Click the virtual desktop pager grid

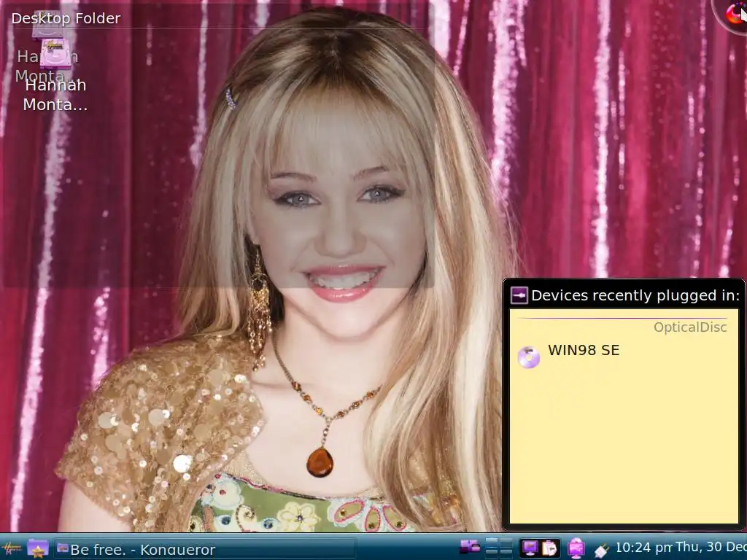(x=499, y=548)
